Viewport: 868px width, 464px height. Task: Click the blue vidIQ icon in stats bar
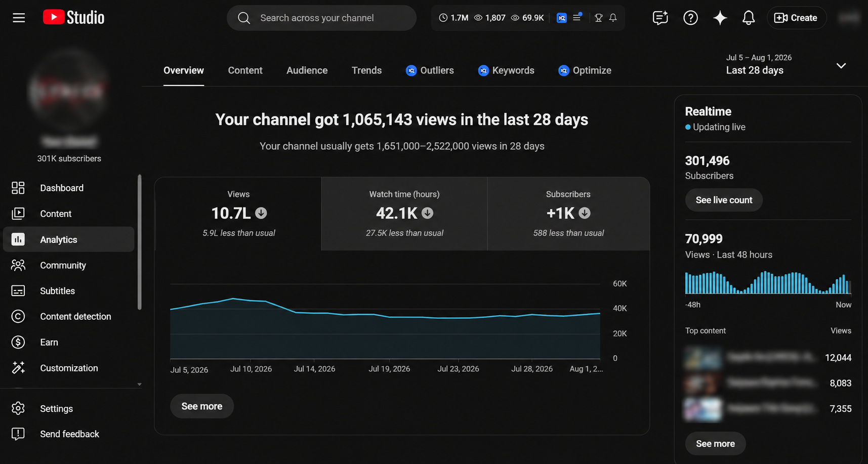pos(561,18)
